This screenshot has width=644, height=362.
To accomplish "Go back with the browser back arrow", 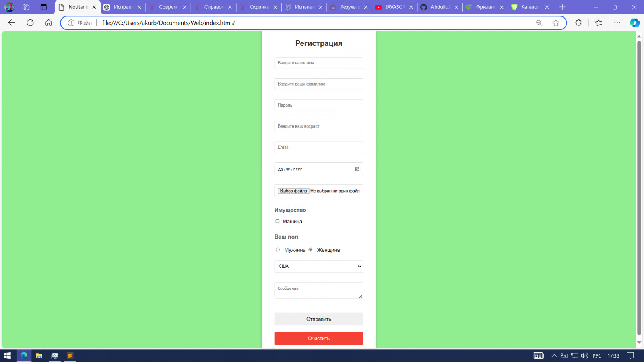I will click(12, 23).
